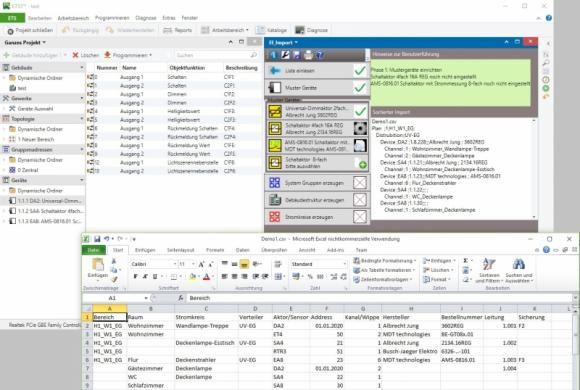Screen dimensions: 580x390
Task: Switch to Excel Daten ribbon tab
Action: point(243,250)
